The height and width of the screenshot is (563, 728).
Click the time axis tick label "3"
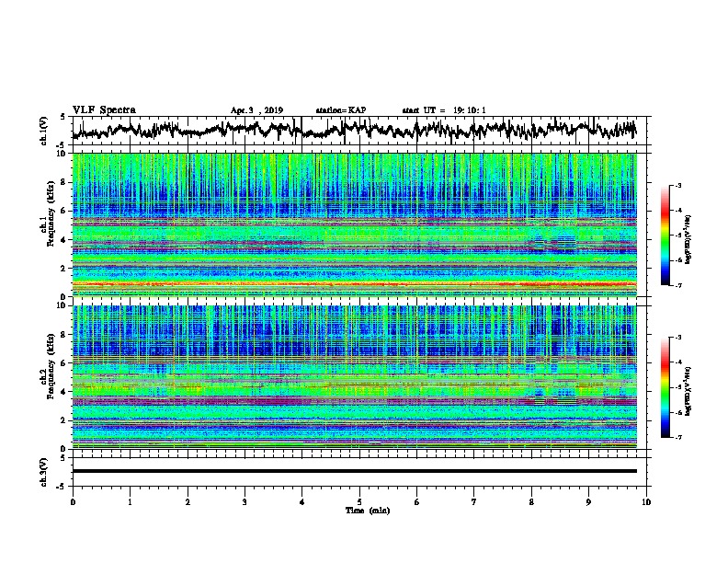point(245,501)
